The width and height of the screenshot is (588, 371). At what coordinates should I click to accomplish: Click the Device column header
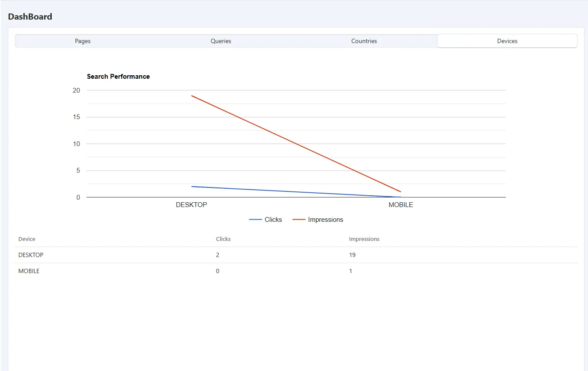[27, 239]
